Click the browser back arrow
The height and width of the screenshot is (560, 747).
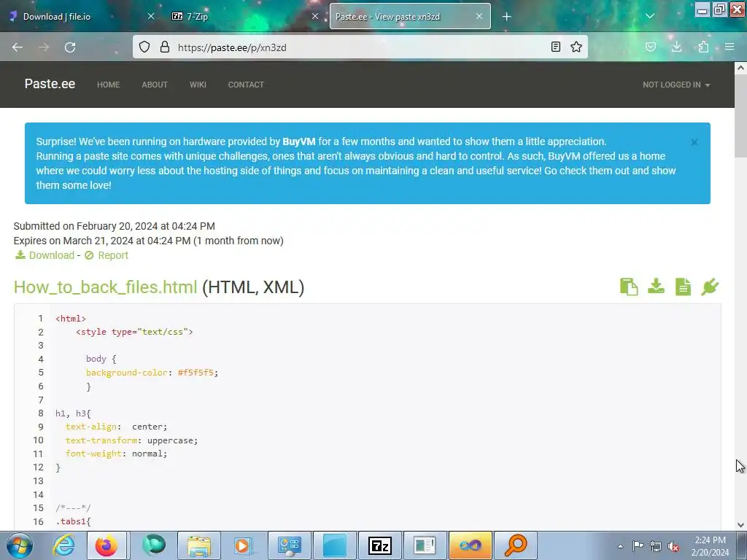(x=18, y=47)
